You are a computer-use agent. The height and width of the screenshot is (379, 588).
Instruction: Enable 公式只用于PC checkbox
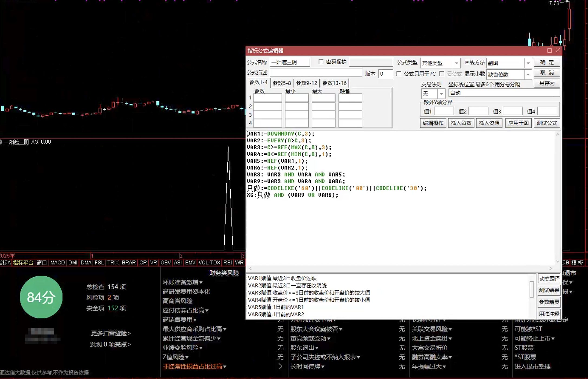(399, 74)
